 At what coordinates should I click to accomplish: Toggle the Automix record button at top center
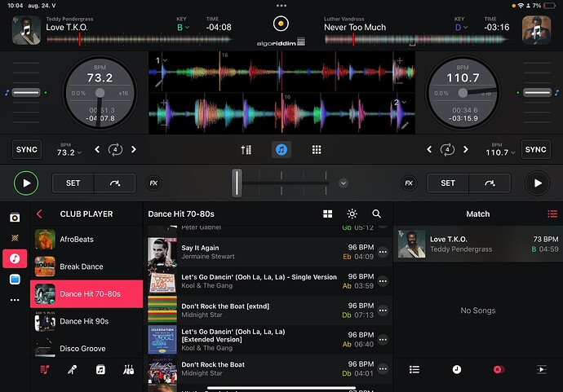[x=281, y=24]
